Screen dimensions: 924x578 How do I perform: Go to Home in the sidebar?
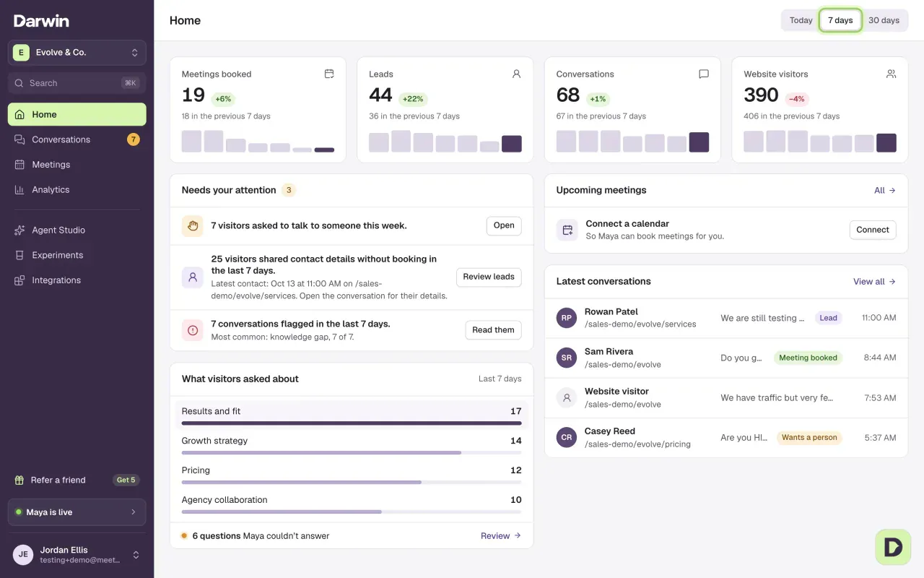point(77,114)
